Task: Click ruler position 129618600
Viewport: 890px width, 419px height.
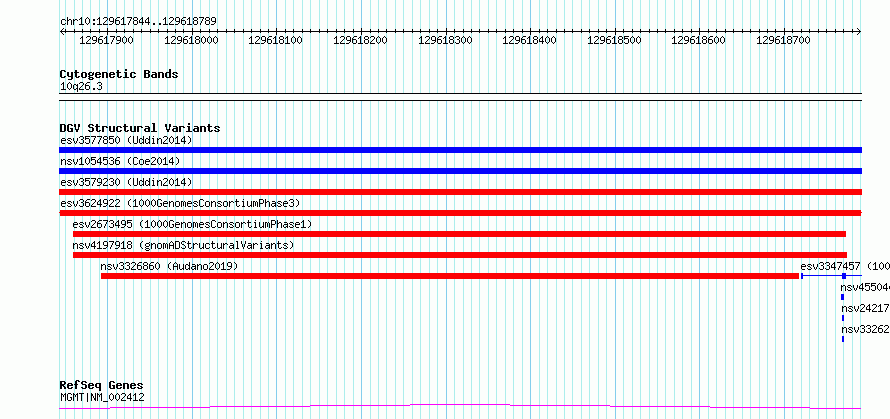Action: point(699,40)
